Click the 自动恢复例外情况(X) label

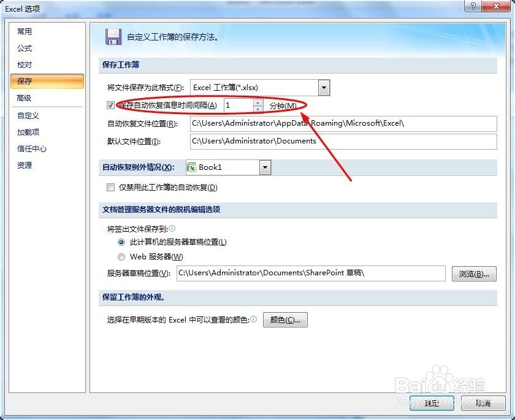(139, 167)
